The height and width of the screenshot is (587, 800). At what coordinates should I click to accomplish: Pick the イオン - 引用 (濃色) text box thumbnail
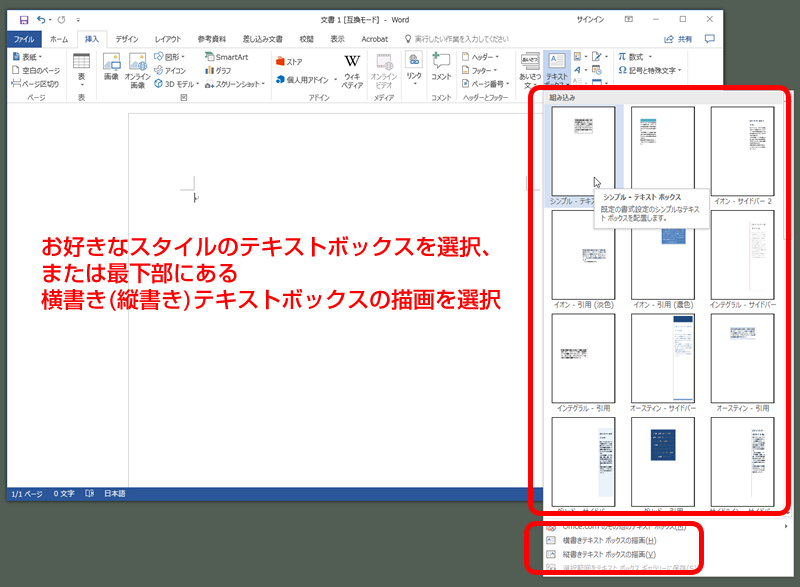coord(663,257)
